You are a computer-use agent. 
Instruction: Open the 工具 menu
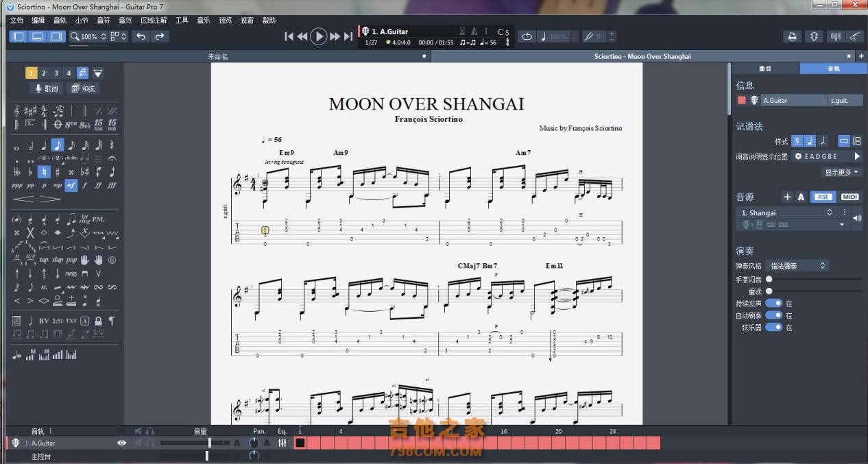[x=182, y=21]
